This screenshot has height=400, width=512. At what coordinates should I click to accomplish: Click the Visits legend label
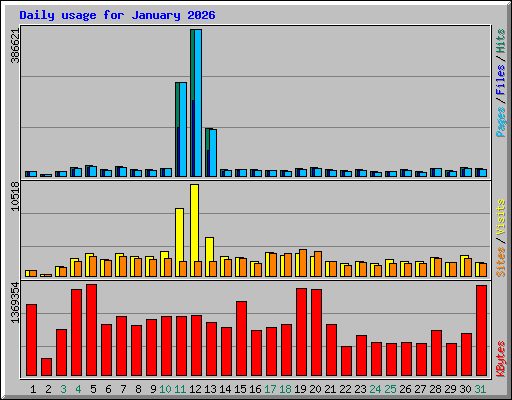click(x=501, y=217)
